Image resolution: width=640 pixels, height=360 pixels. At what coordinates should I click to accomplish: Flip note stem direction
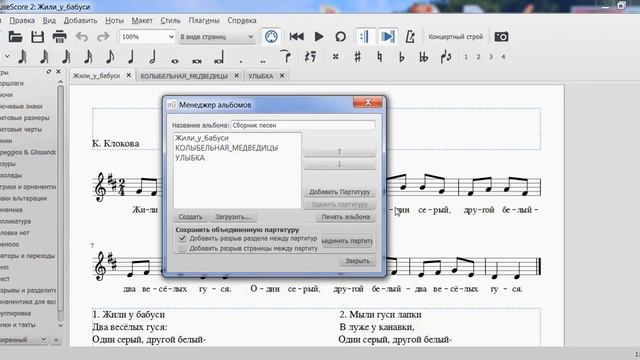point(446,57)
